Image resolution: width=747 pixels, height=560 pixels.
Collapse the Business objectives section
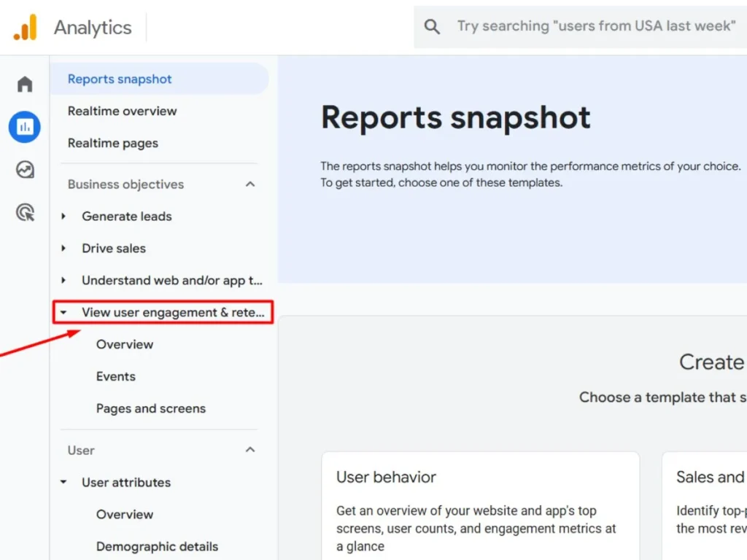(250, 184)
